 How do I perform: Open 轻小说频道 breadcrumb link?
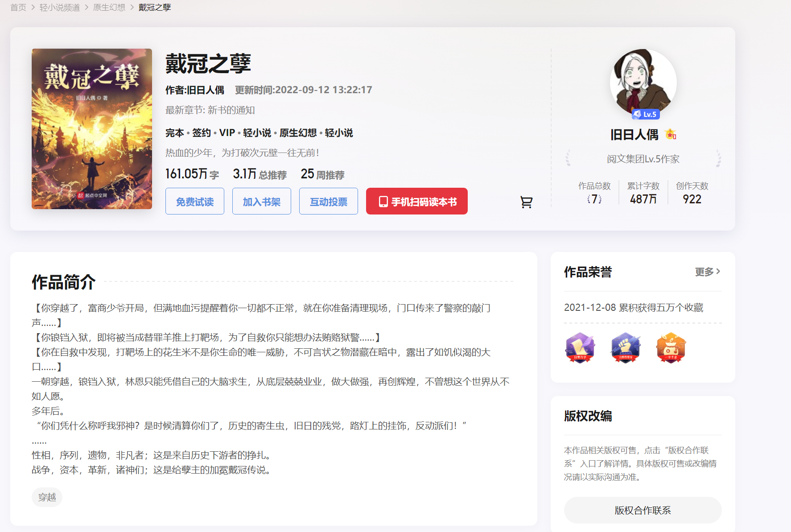(60, 7)
